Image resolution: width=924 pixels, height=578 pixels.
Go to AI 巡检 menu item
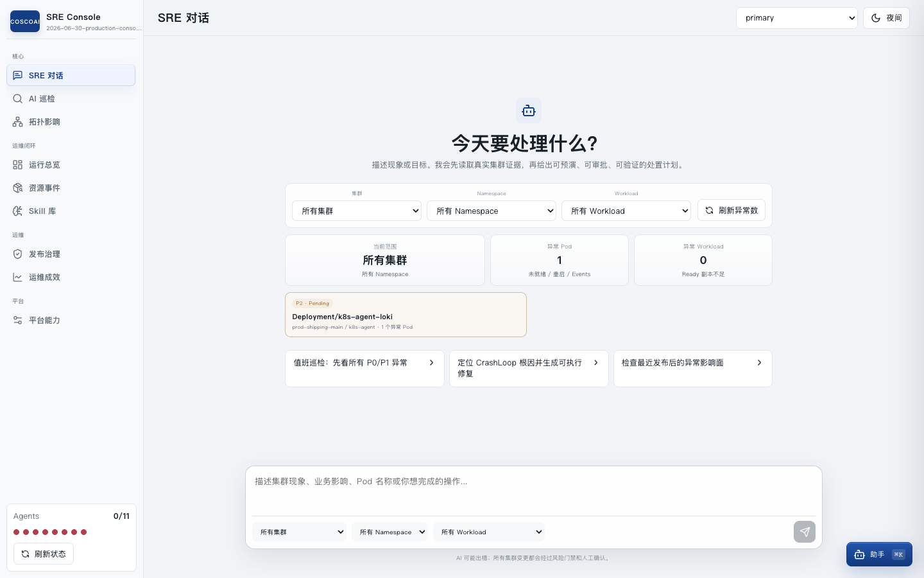click(71, 98)
